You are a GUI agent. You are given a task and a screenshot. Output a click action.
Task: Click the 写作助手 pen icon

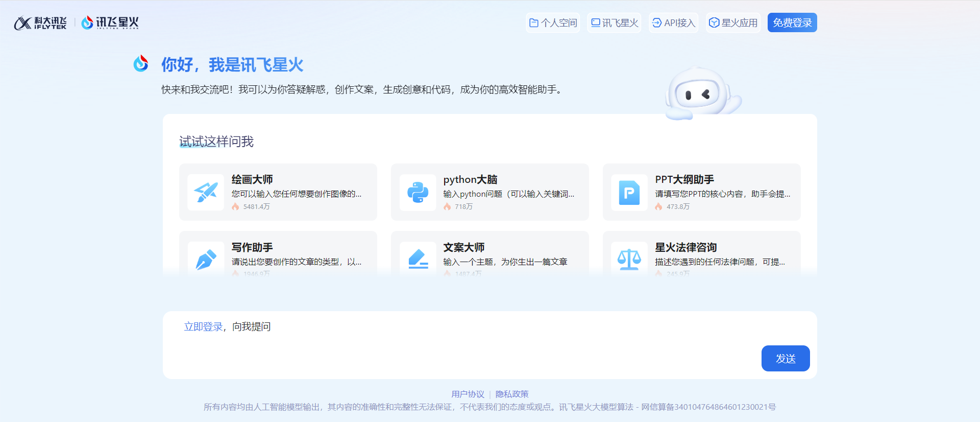pos(206,259)
